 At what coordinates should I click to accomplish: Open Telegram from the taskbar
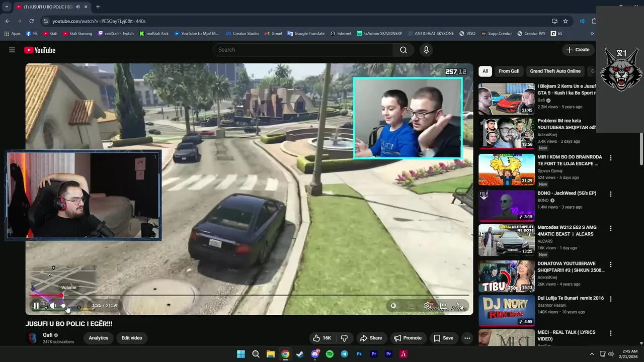point(344,354)
